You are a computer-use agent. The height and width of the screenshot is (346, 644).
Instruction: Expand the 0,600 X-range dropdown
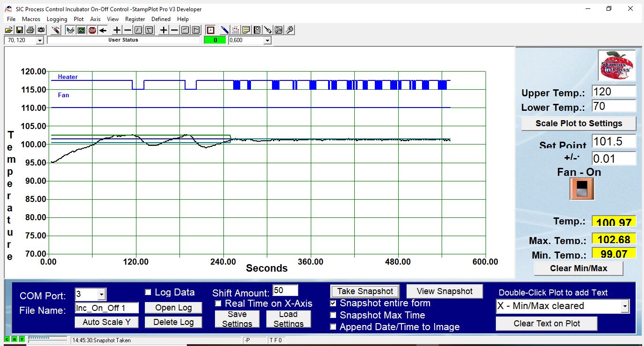(267, 41)
